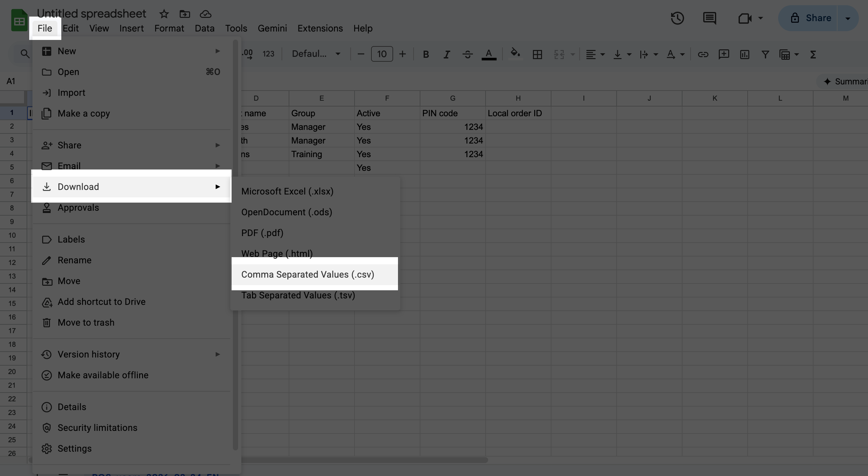The height and width of the screenshot is (476, 868).
Task: Download as Comma Separated Values (.csv)
Action: (315, 275)
